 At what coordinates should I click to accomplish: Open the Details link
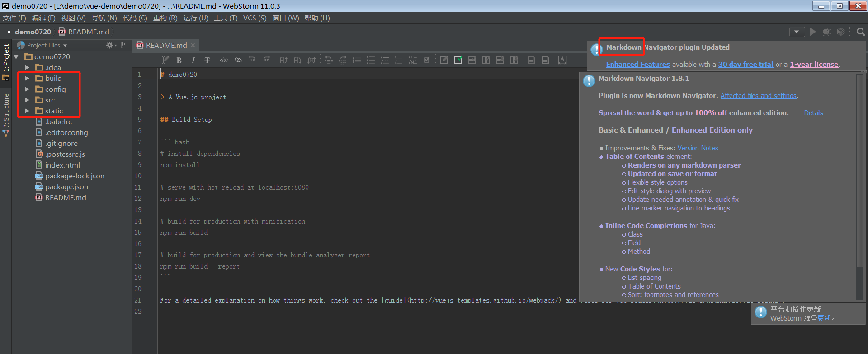813,113
